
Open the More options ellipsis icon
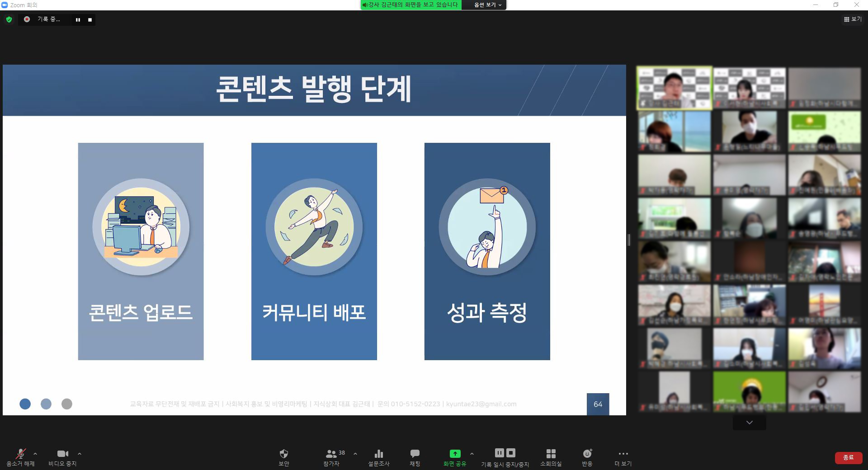pos(623,454)
